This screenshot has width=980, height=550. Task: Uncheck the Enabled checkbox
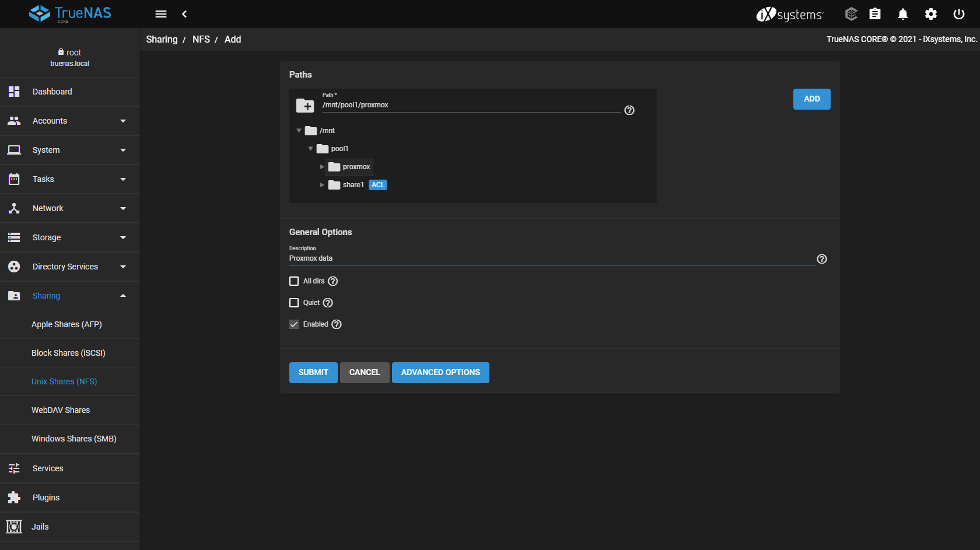pyautogui.click(x=294, y=324)
